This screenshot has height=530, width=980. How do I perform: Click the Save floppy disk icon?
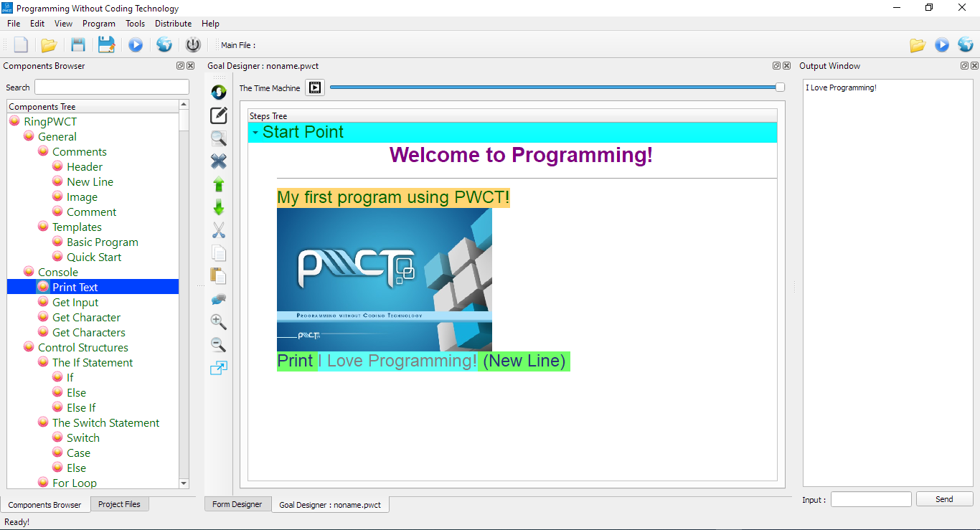coord(78,45)
